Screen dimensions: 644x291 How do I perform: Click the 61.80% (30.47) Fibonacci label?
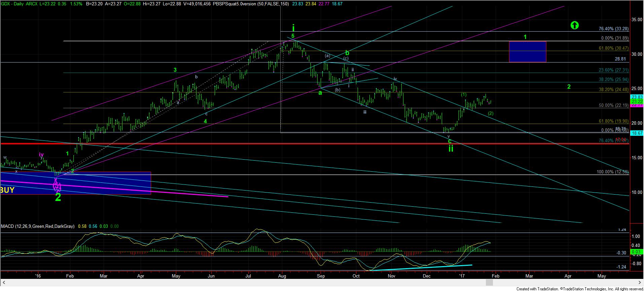(x=614, y=48)
